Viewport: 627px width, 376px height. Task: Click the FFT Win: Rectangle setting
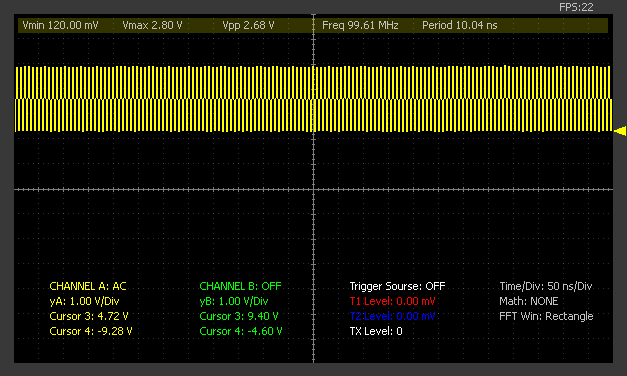coord(546,316)
